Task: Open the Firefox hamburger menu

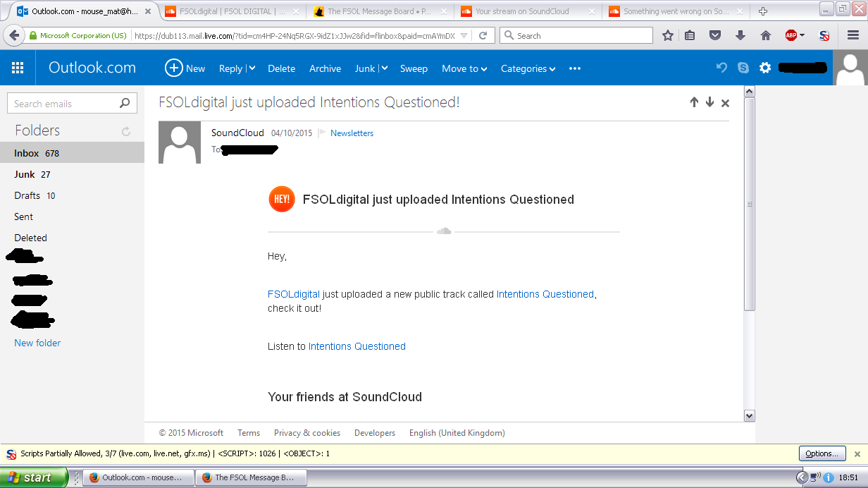Action: pos(853,35)
